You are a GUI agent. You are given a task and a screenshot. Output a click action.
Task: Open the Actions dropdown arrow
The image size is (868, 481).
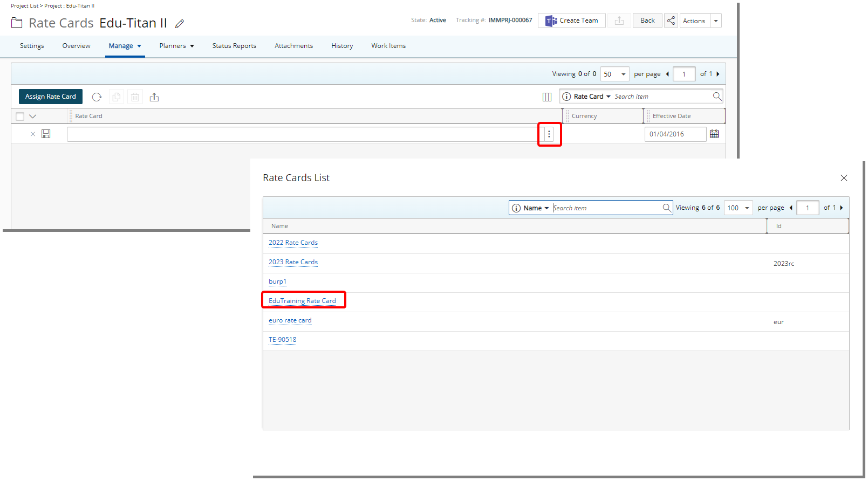(x=716, y=21)
